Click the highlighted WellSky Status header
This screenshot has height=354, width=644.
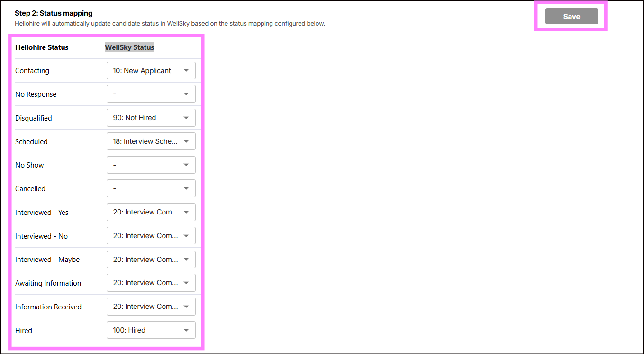pos(129,47)
